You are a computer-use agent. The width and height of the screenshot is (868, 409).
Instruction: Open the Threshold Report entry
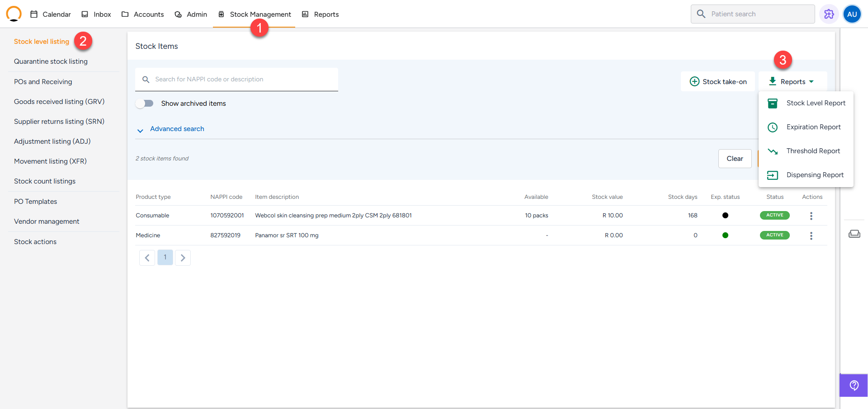[812, 151]
